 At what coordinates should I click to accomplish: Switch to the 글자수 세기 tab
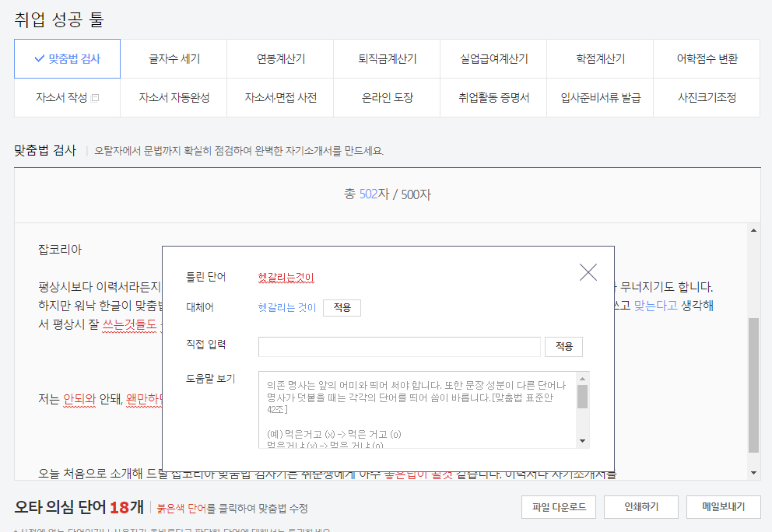point(174,58)
